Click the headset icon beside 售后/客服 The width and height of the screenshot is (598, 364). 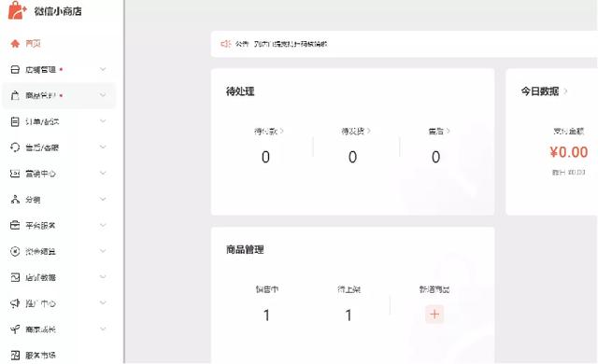point(15,147)
